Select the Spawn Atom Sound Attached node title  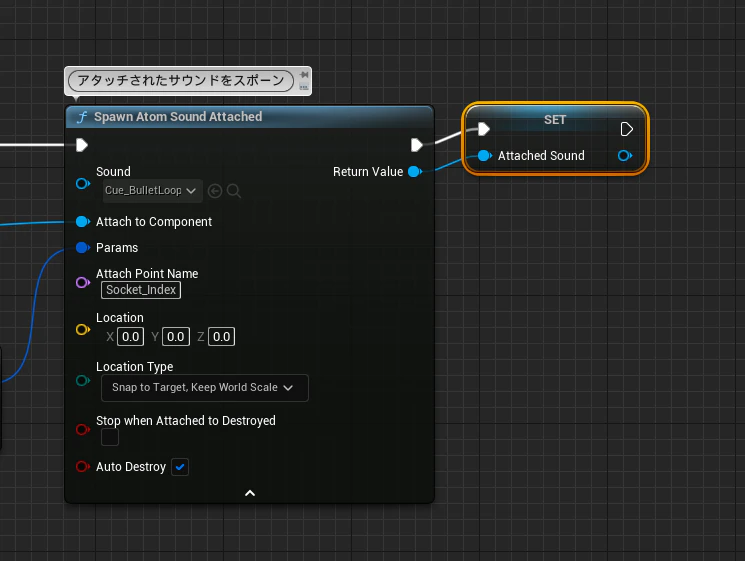[x=178, y=117]
